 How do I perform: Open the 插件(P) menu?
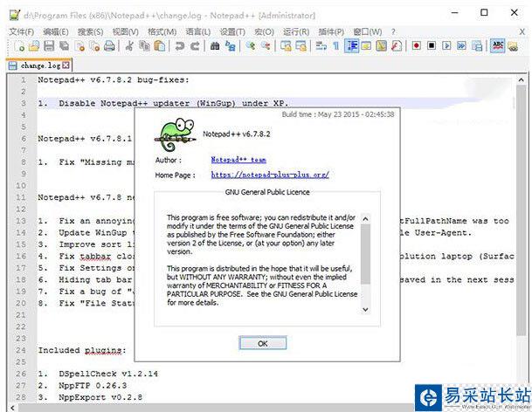[331, 32]
